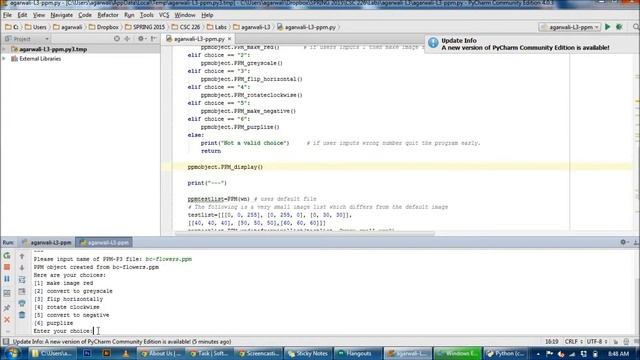Toggle soft-wrap in the Run console
The height and width of the screenshot is (360, 640).
pyautogui.click(x=22, y=280)
